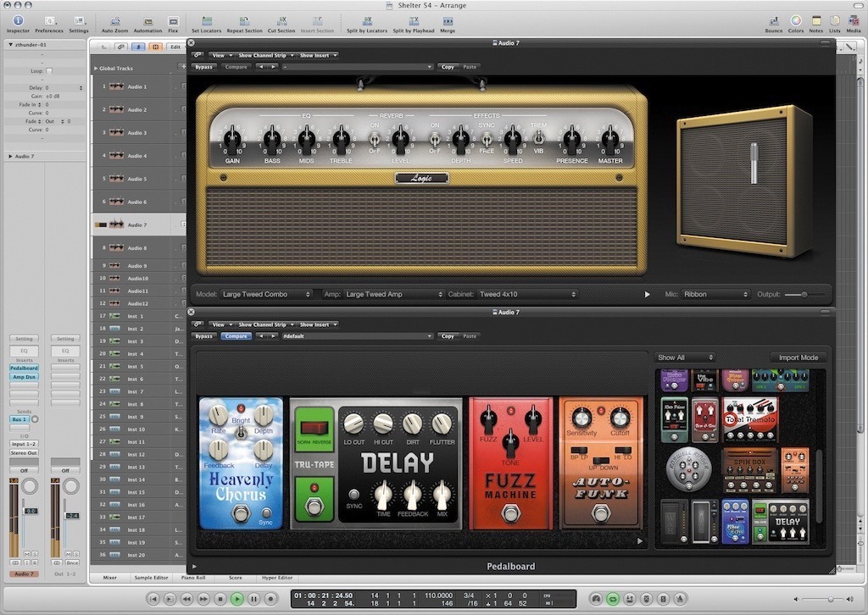Click the link icon in the Amp plug-in header
868x615 pixels.
(198, 55)
